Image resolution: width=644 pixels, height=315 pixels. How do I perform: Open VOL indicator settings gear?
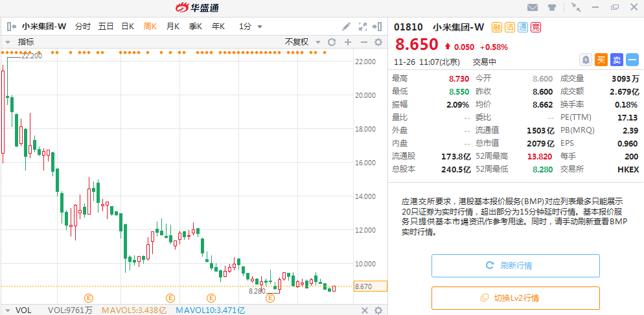pos(378,310)
